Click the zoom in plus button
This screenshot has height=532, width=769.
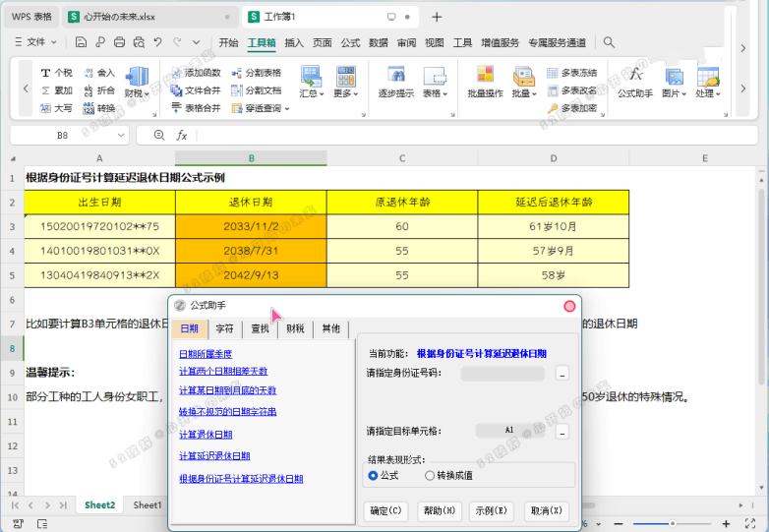click(726, 524)
